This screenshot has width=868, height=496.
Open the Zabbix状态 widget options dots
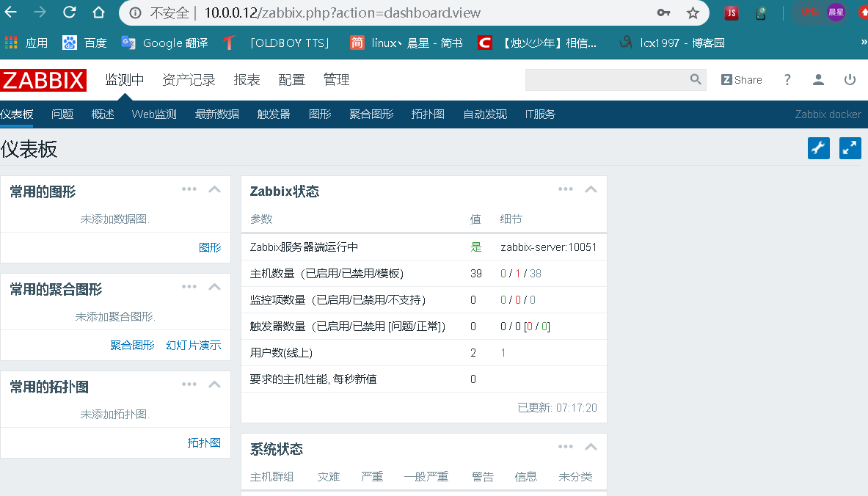coord(566,189)
